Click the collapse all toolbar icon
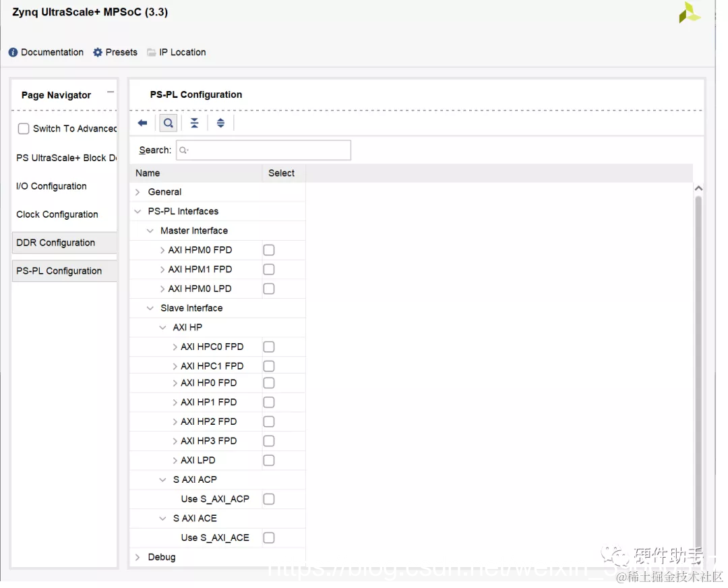 tap(195, 123)
